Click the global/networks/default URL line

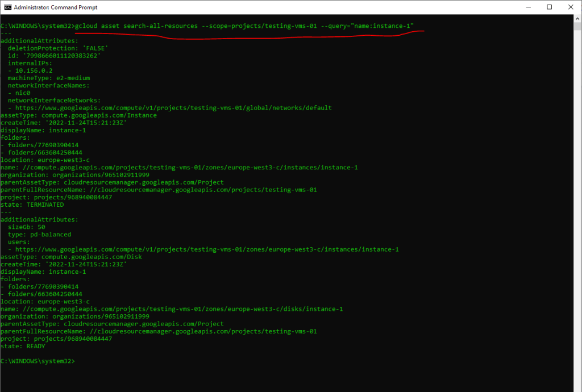(173, 107)
